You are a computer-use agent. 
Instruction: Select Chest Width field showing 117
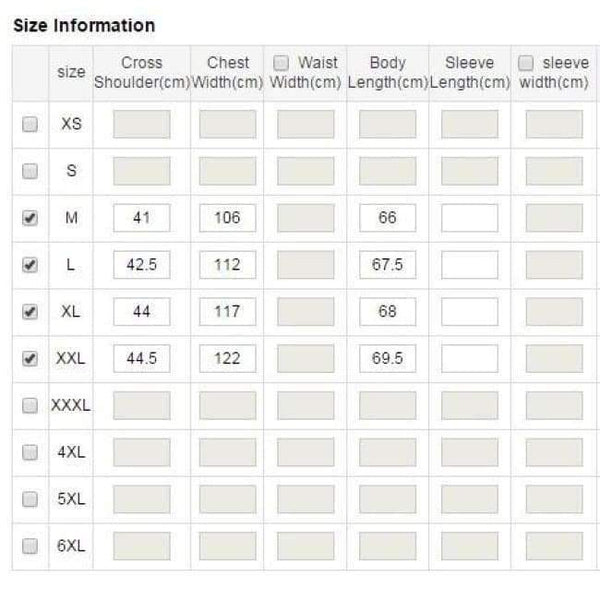pyautogui.click(x=227, y=312)
